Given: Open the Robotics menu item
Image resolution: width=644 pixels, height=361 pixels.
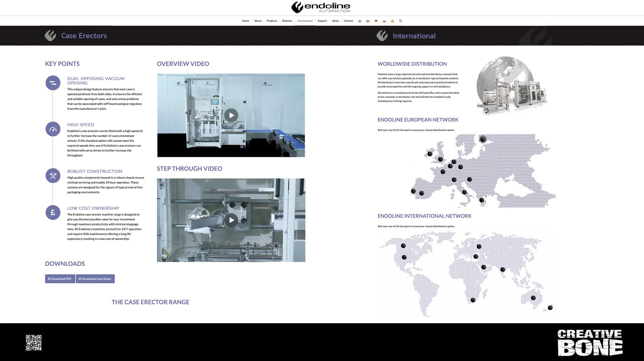Looking at the screenshot, I should [287, 21].
